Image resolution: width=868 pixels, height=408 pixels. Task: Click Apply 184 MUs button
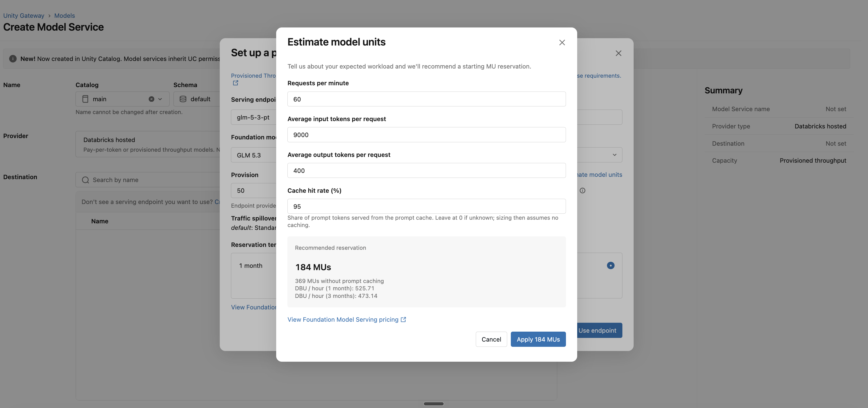pos(538,339)
